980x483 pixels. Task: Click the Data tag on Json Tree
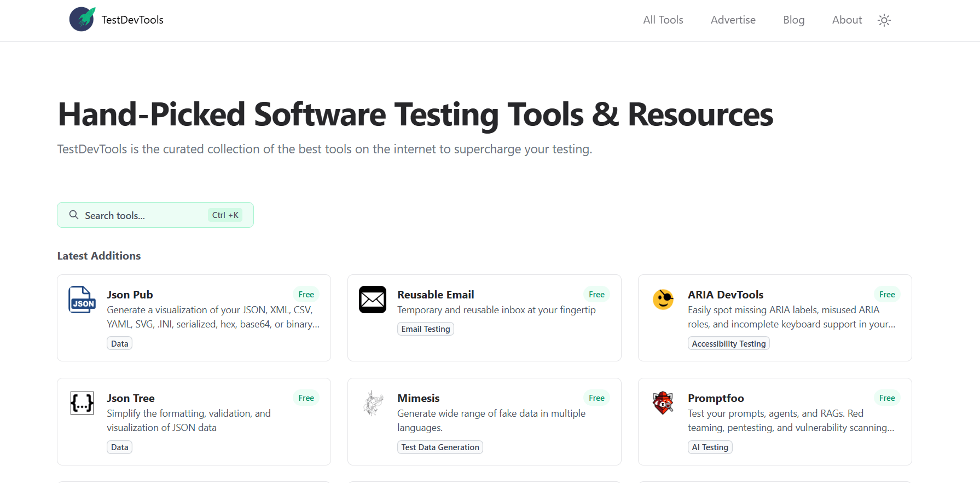point(119,447)
